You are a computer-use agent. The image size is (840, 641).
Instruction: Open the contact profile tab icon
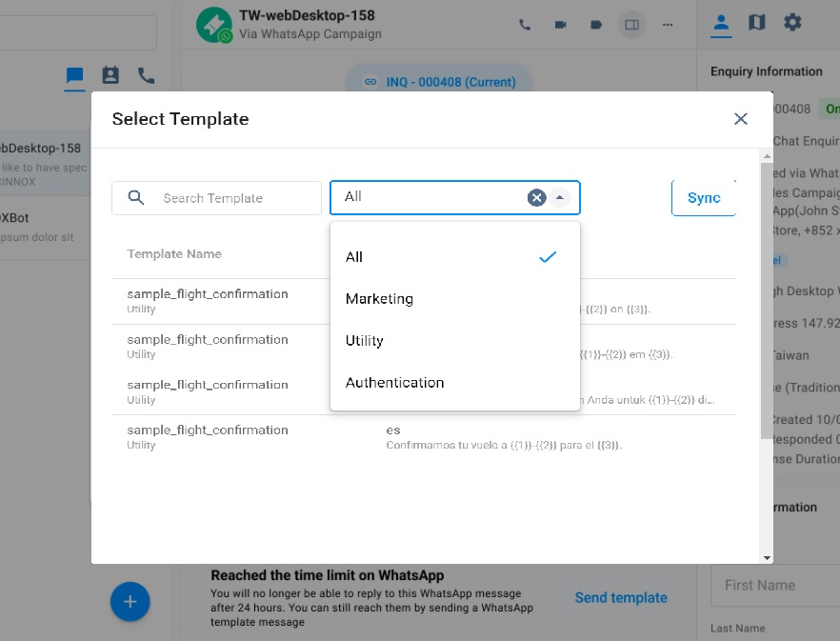[721, 23]
